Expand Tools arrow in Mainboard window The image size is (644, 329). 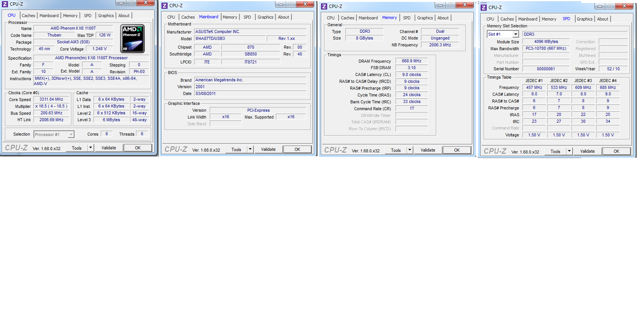point(250,149)
